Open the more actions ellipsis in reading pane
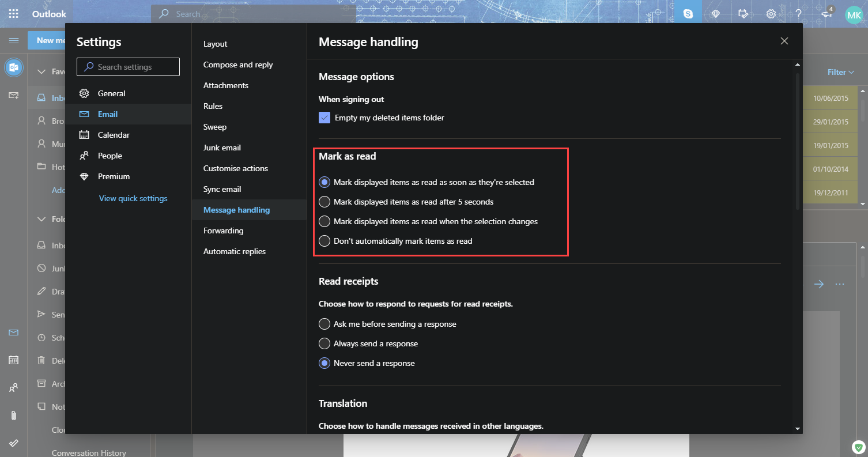868x457 pixels. coord(840,284)
